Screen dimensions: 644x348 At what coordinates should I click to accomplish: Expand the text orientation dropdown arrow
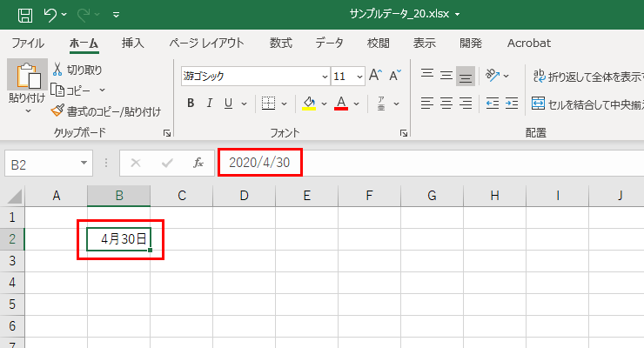point(506,76)
